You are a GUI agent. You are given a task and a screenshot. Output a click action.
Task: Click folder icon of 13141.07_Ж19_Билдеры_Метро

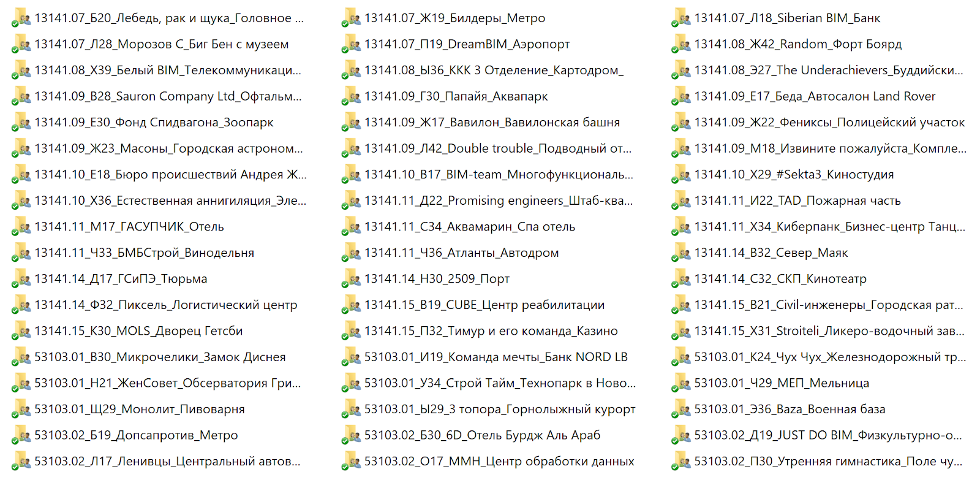click(352, 18)
